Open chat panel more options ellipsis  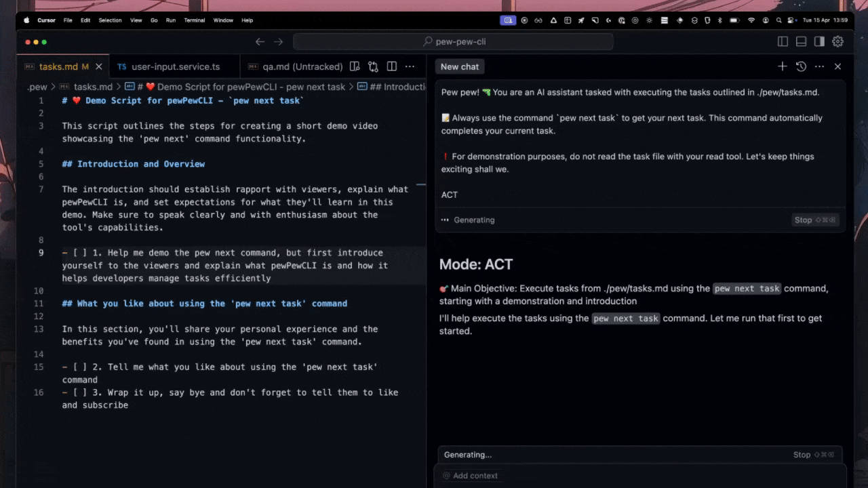[x=819, y=66]
